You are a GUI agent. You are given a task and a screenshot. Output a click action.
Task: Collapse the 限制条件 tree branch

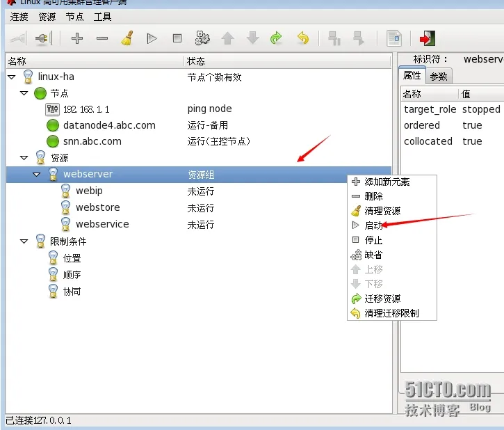(24, 241)
